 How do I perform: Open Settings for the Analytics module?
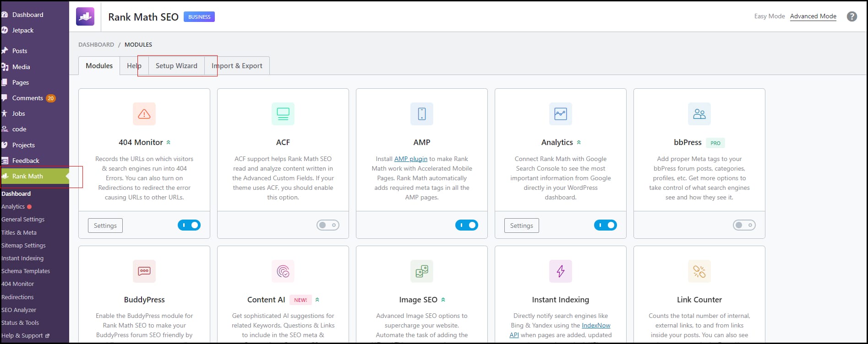(521, 226)
